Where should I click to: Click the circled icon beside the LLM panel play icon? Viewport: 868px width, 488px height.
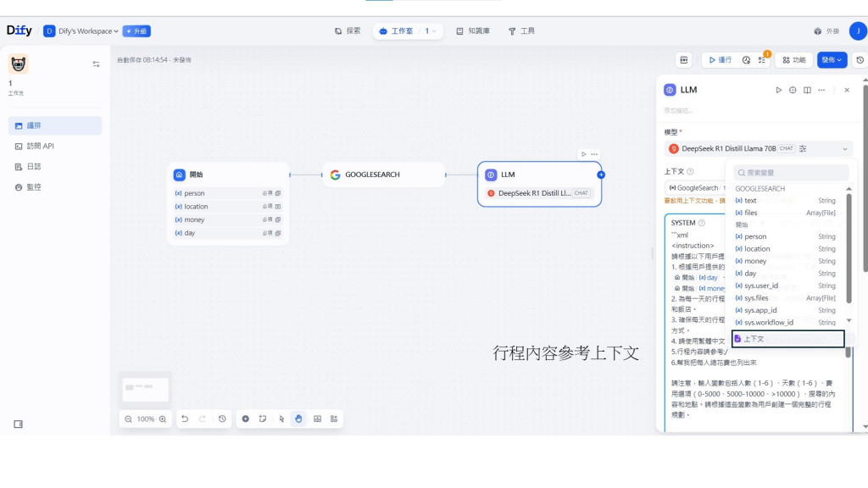pyautogui.click(x=793, y=90)
